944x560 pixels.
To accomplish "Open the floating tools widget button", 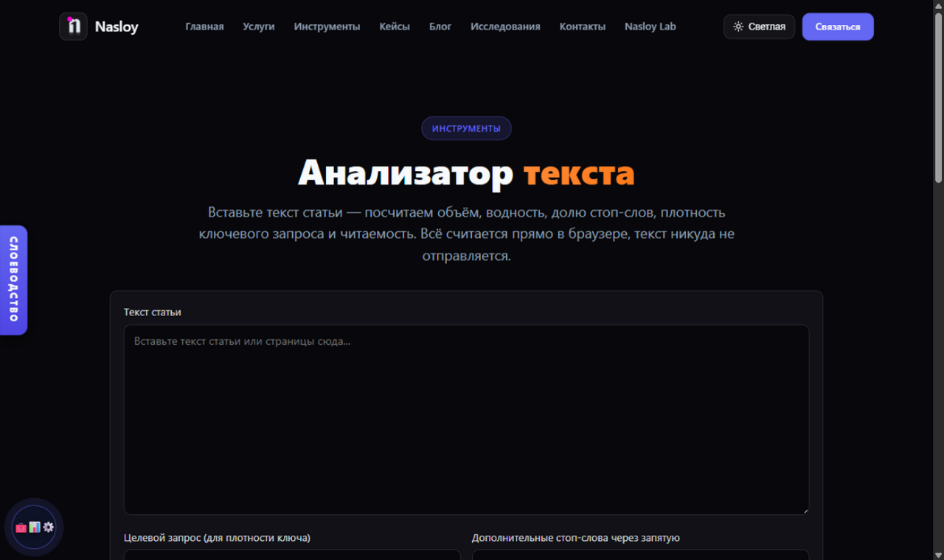I will click(34, 528).
